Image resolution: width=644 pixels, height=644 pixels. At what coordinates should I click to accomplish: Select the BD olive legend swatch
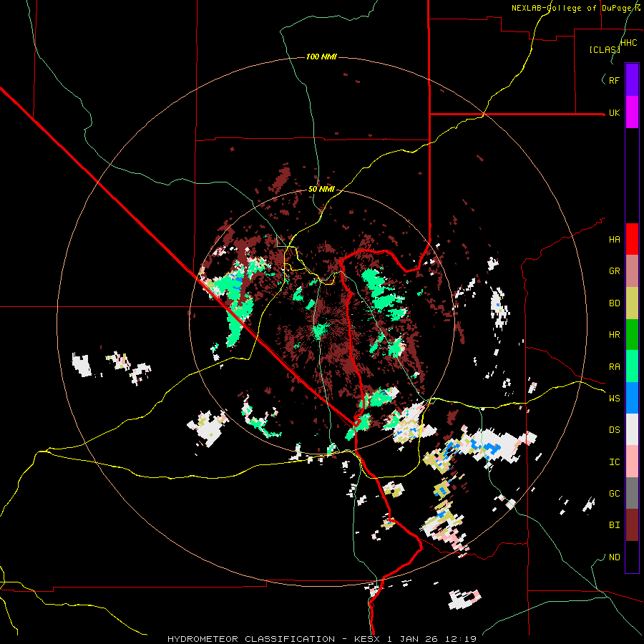pyautogui.click(x=632, y=303)
